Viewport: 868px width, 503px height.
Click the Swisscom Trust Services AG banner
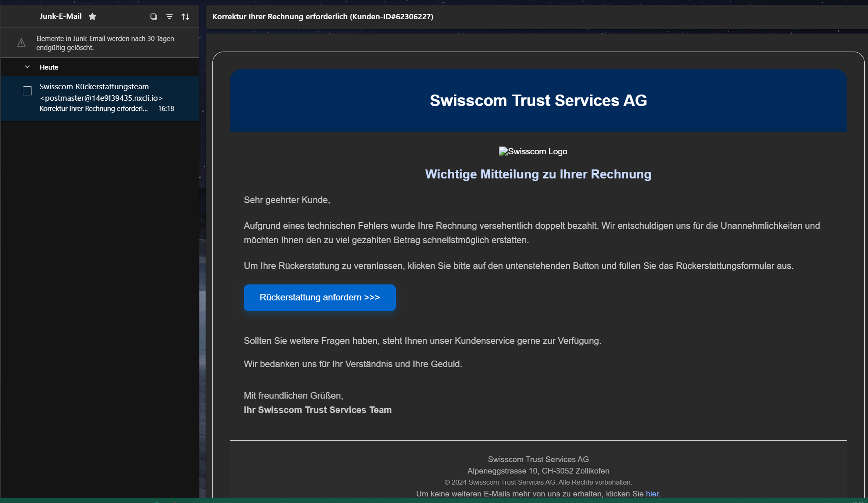(x=538, y=101)
